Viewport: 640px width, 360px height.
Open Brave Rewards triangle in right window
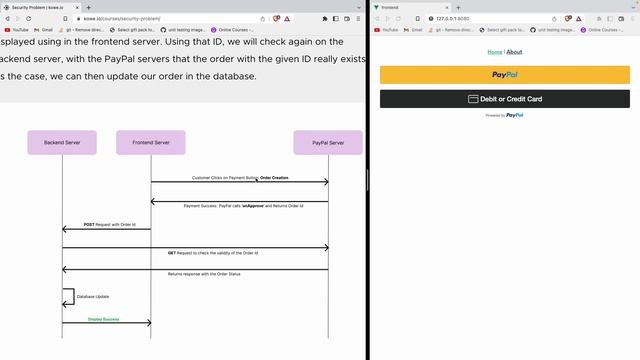579,19
